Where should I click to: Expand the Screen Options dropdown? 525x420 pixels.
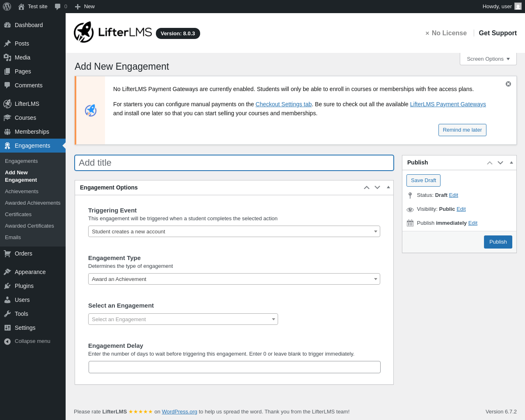click(488, 59)
